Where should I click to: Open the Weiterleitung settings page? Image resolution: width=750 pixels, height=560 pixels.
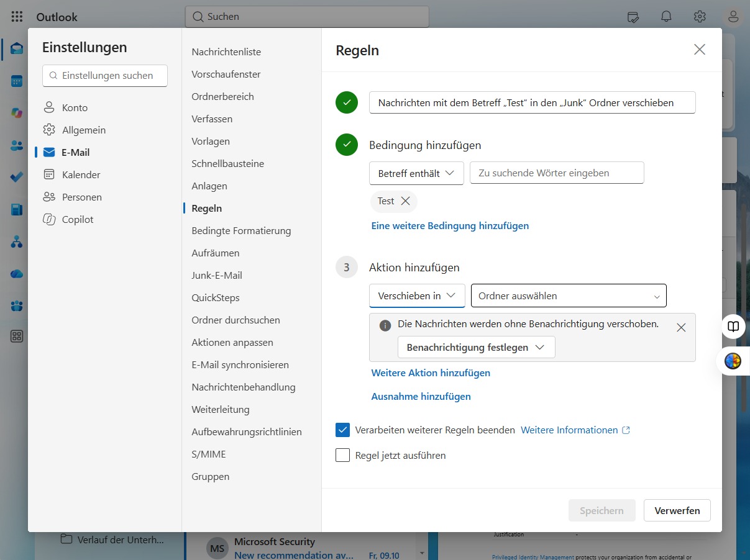pos(221,409)
